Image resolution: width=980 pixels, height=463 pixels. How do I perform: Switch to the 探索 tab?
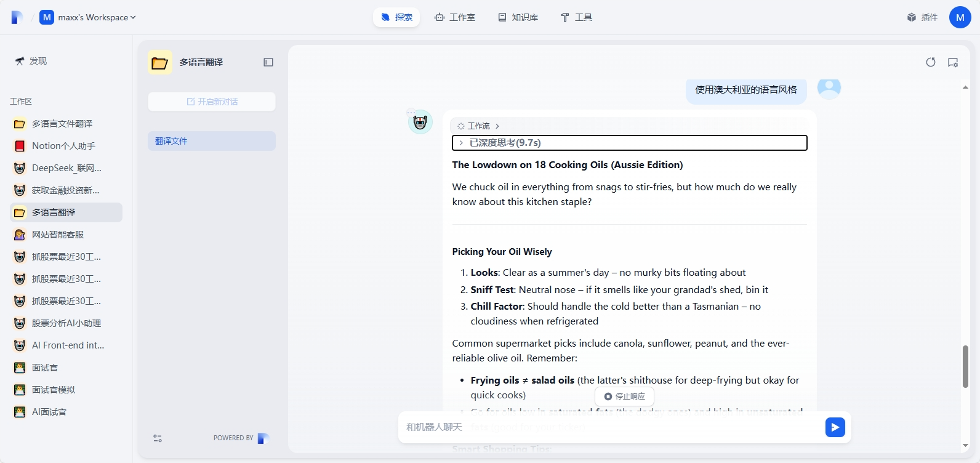[396, 17]
